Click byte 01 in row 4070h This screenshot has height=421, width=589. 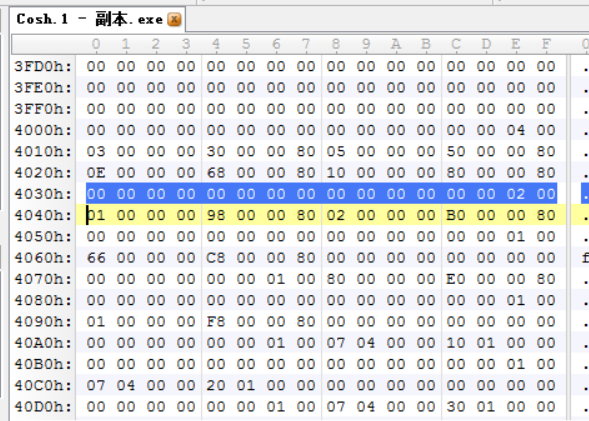[276, 279]
